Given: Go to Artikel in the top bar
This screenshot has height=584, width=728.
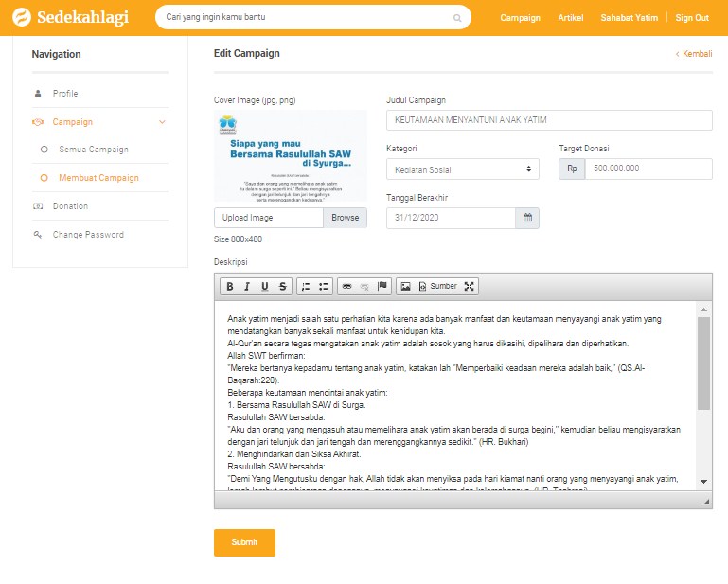Looking at the screenshot, I should click(x=571, y=18).
